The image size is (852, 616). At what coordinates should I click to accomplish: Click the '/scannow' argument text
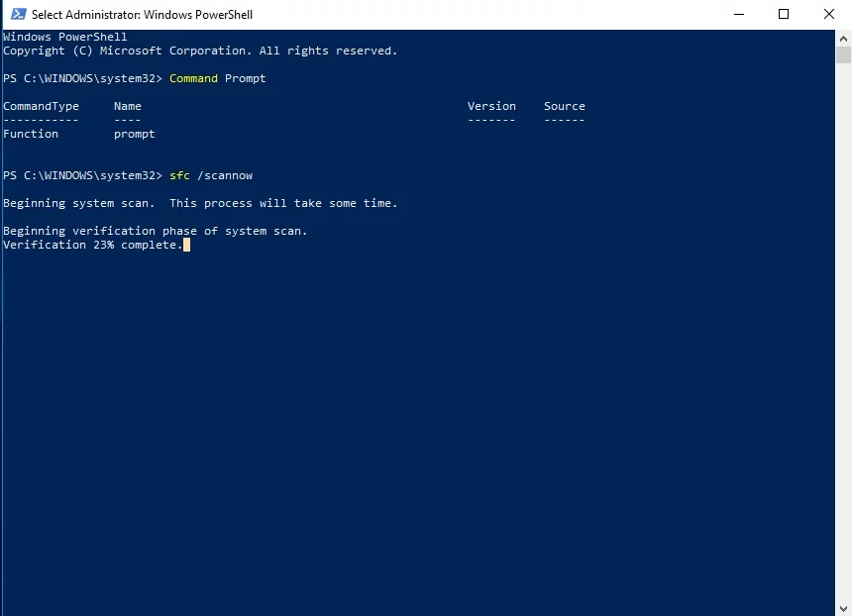(225, 175)
